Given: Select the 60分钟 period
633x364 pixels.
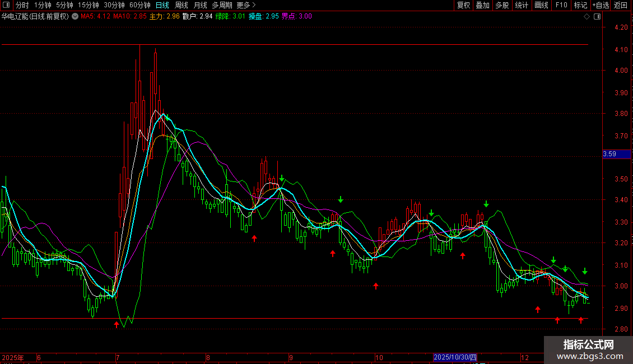Looking at the screenshot, I should click(140, 5).
